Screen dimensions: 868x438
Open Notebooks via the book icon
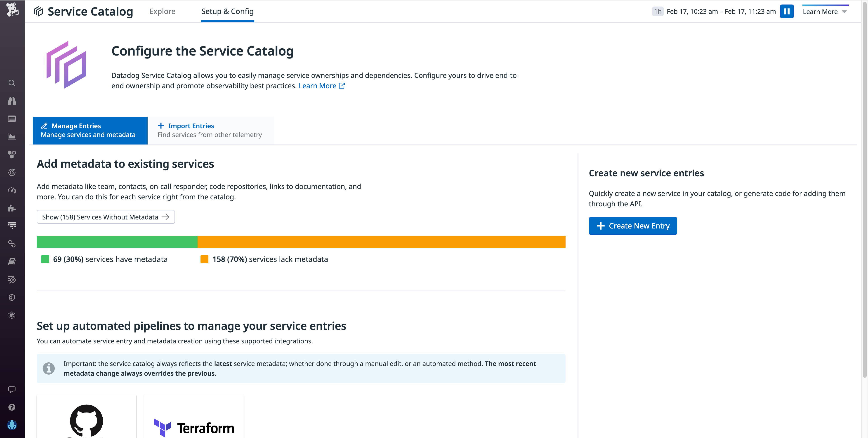tap(12, 262)
